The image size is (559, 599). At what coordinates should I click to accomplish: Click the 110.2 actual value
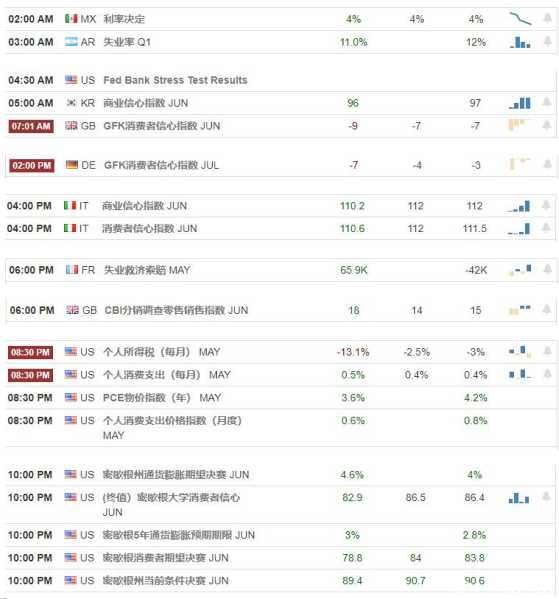point(352,206)
